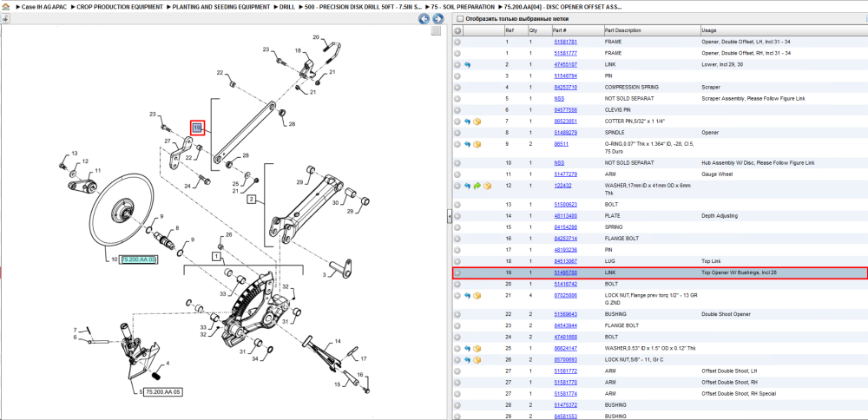Click the green arrow icon on WASHER 122432 row
Viewport: 868px width, 420px height.
click(x=477, y=186)
